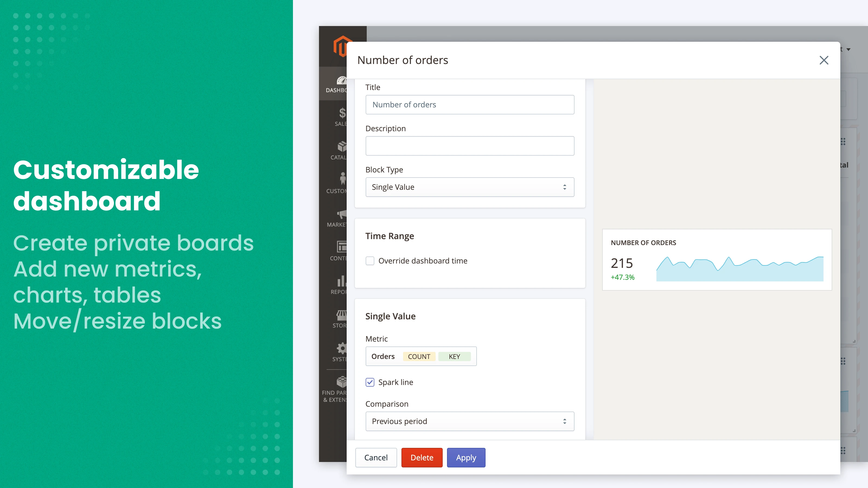Delete the Number of orders block
Viewport: 868px width, 488px height.
pos(422,457)
